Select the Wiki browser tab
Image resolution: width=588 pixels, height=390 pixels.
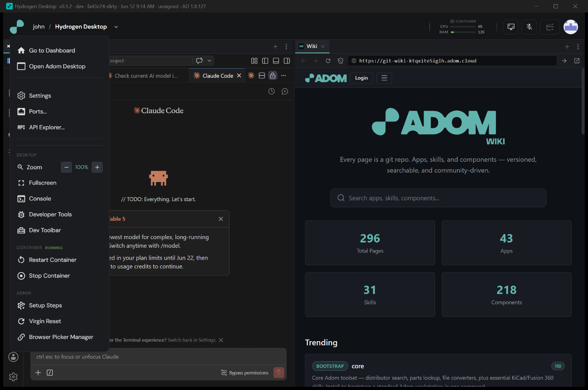[312, 46]
